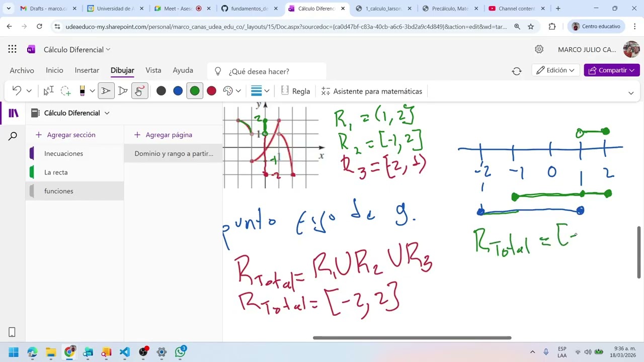Open the funciones section
Screen dimensions: 644x362
74,191
